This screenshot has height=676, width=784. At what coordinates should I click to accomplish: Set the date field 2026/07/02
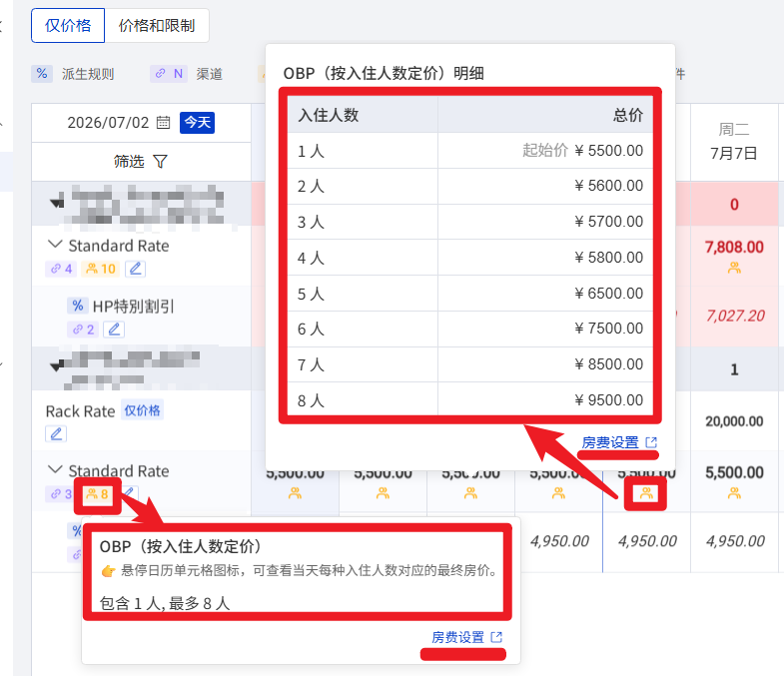click(109, 123)
